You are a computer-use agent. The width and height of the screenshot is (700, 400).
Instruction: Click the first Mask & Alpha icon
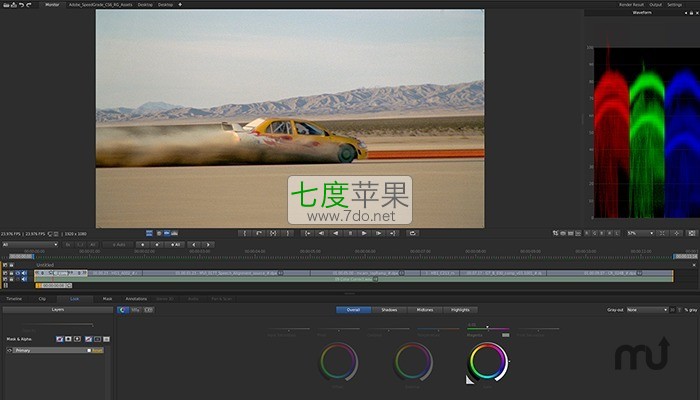(x=59, y=339)
